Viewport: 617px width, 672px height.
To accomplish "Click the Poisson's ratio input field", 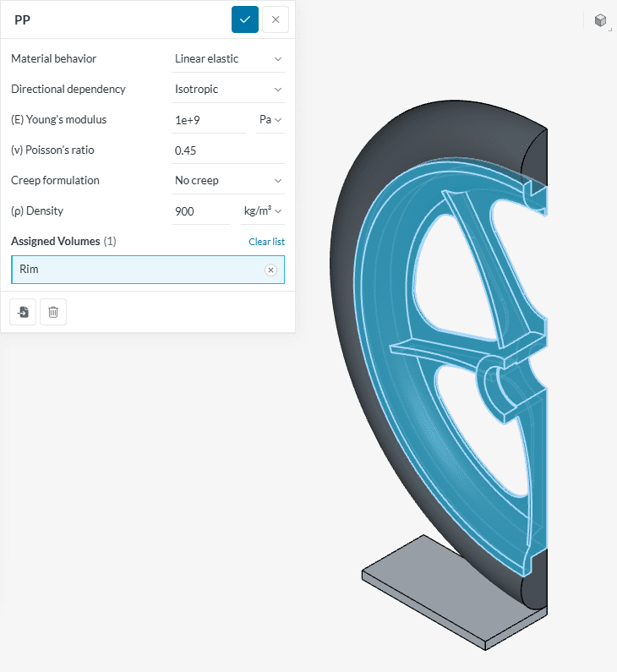I will click(227, 150).
